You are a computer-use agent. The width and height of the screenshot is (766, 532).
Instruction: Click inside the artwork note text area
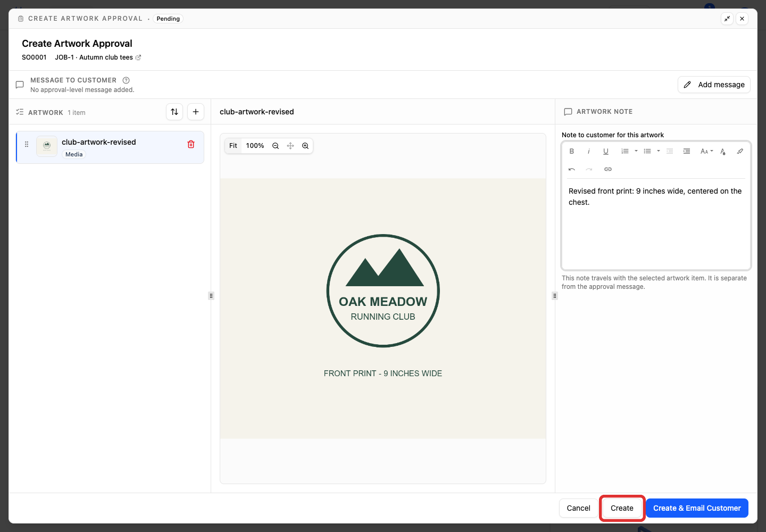(656, 223)
